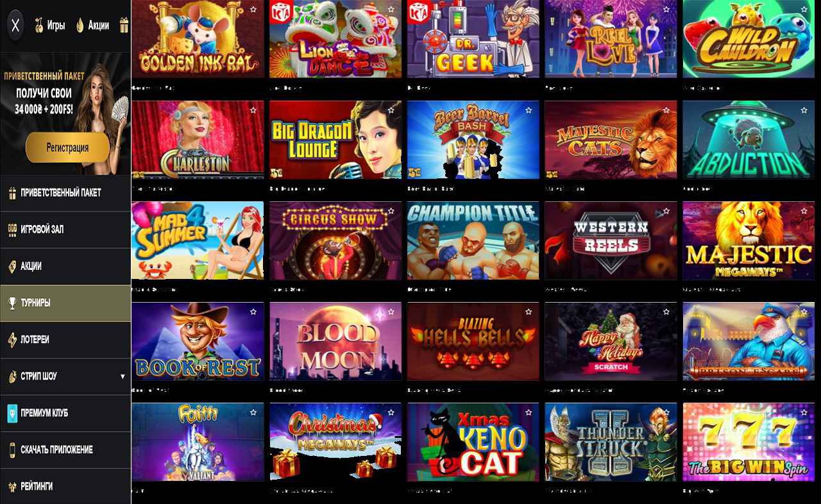Open the Акции tab in top bar
The height and width of the screenshot is (504, 821).
pos(92,26)
